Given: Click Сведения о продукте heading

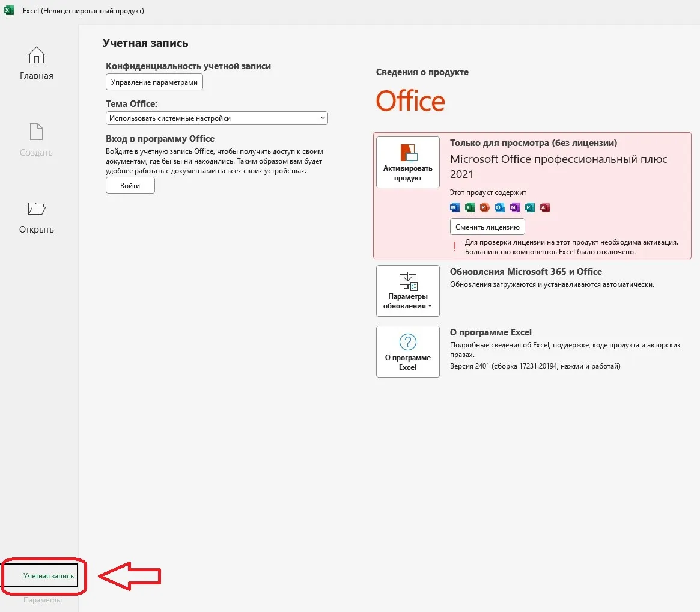Looking at the screenshot, I should [x=422, y=72].
